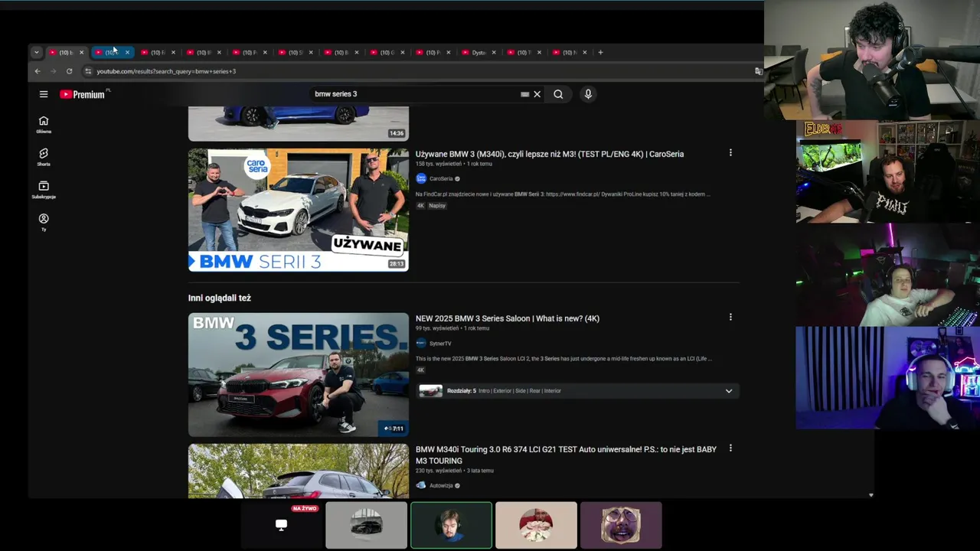Click the page scrollbar down arrow
Screen dimensions: 980x551
[871, 495]
